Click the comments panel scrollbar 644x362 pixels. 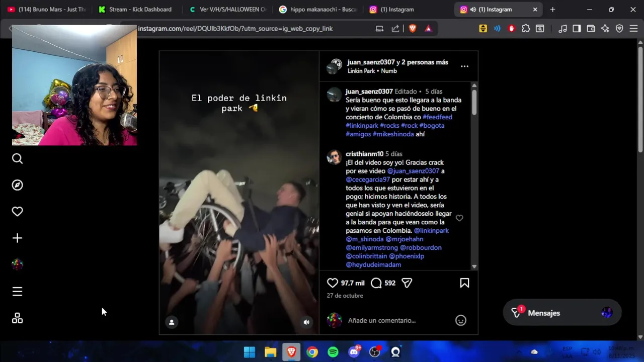(474, 103)
